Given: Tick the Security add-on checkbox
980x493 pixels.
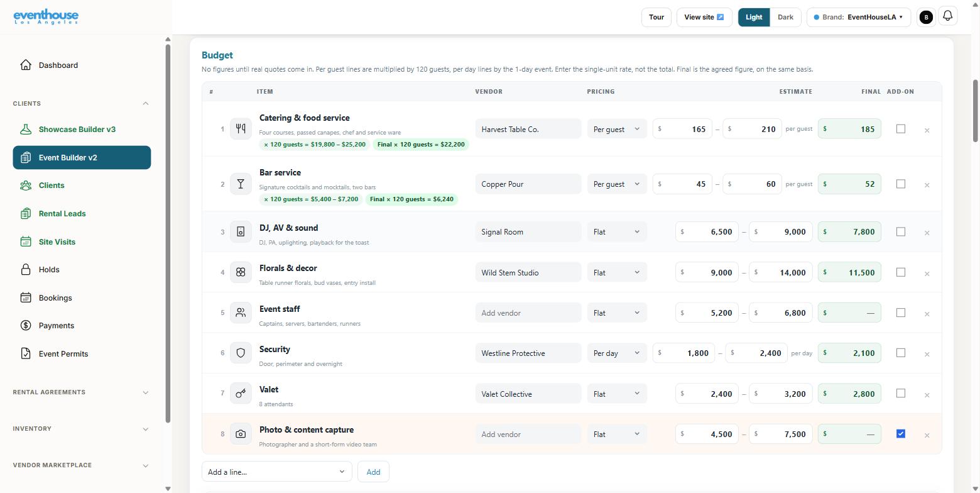Looking at the screenshot, I should (900, 352).
